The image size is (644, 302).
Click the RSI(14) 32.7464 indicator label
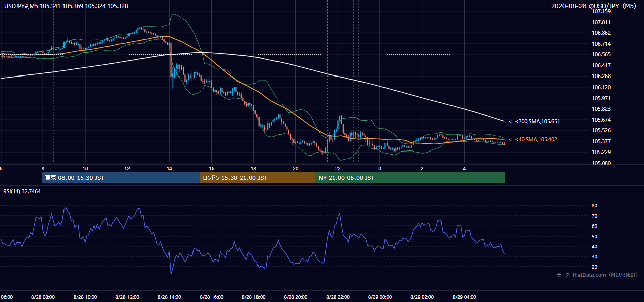tap(22, 191)
